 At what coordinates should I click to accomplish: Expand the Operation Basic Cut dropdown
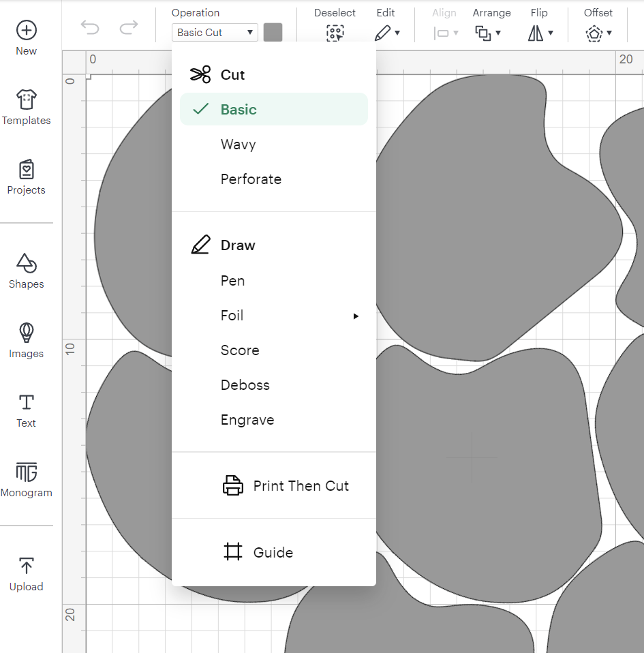(x=215, y=33)
